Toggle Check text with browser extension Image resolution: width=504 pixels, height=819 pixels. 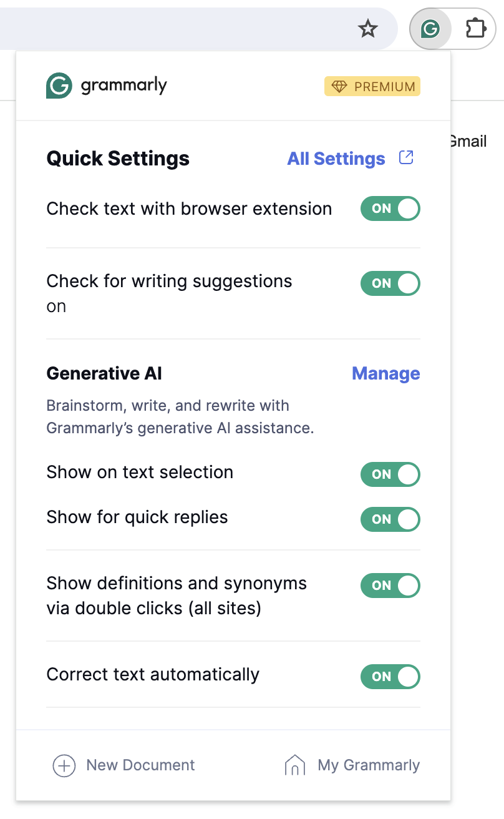coord(390,208)
